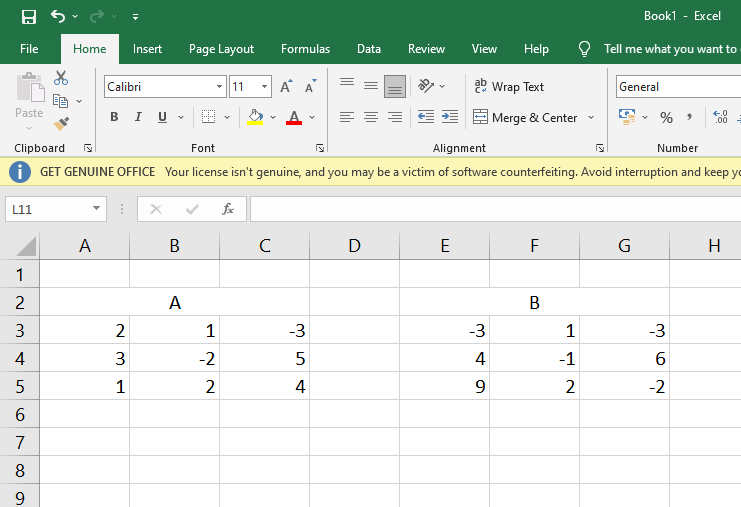This screenshot has height=507, width=741.
Task: Go to the Data tab
Action: [x=369, y=49]
